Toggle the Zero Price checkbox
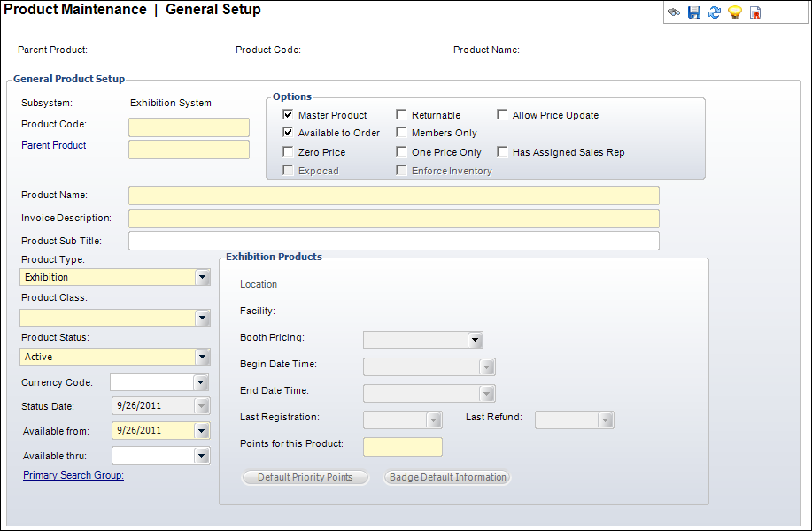The height and width of the screenshot is (531, 812). pyautogui.click(x=288, y=152)
